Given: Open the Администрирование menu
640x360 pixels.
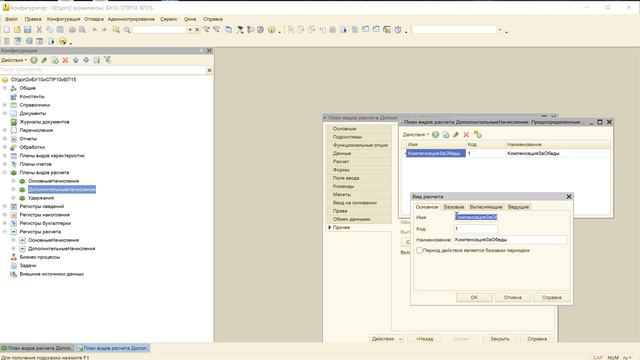Looking at the screenshot, I should click(131, 19).
